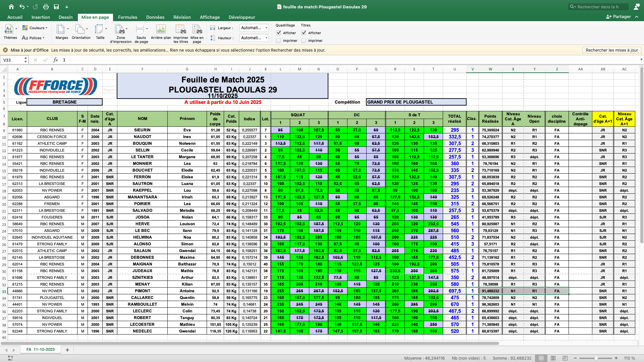The width and height of the screenshot is (644, 362).
Task: Open the Couleurs theme colors dropdown
Action: pos(35,28)
